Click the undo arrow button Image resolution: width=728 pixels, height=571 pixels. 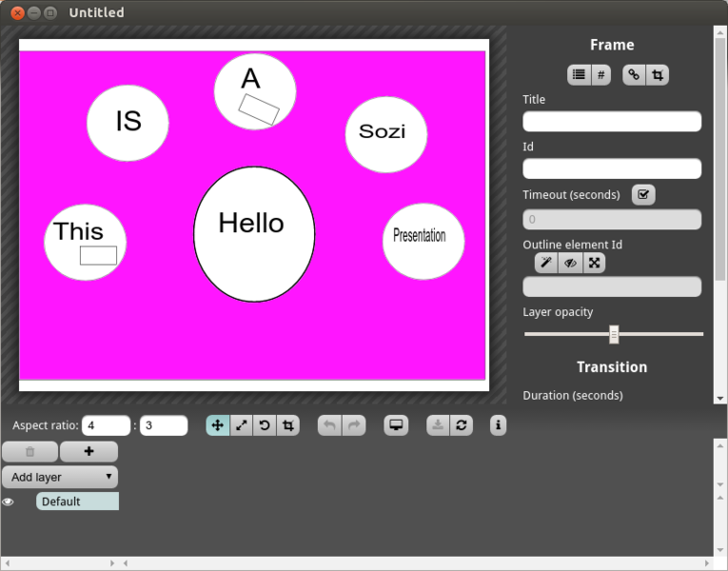click(x=329, y=425)
